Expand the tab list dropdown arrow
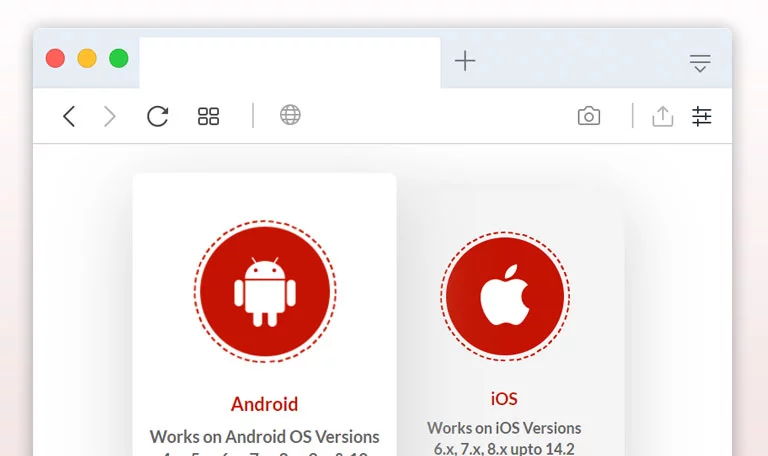 700,63
